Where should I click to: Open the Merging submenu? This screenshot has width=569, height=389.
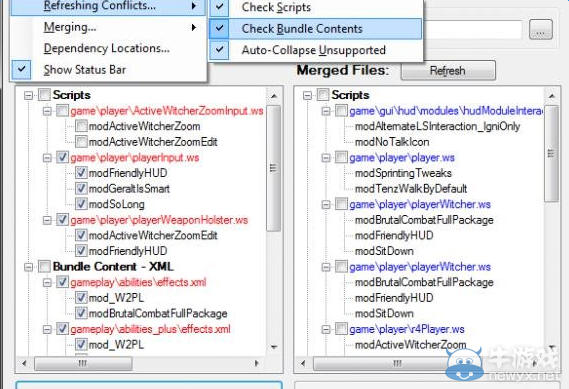tap(108, 27)
